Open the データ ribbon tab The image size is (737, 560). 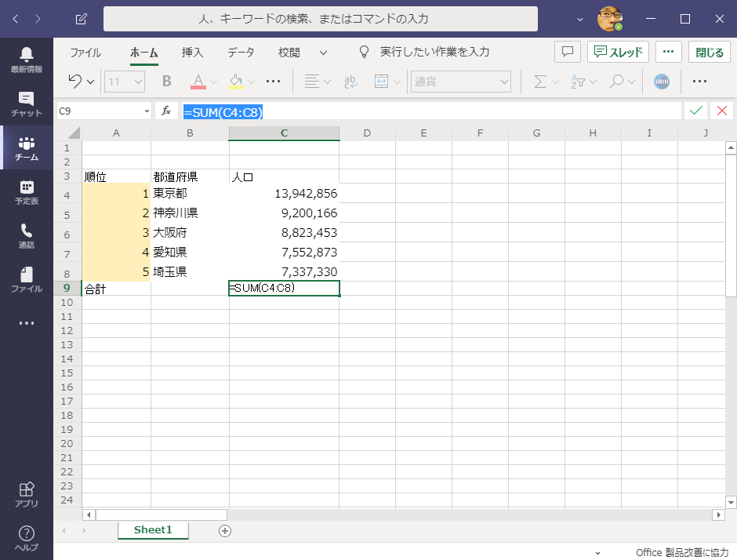click(x=241, y=53)
